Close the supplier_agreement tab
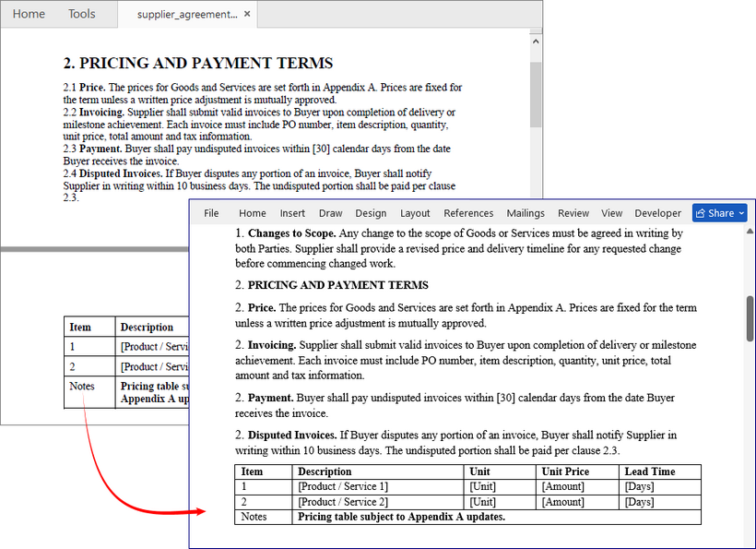The height and width of the screenshot is (549, 756). click(x=247, y=14)
